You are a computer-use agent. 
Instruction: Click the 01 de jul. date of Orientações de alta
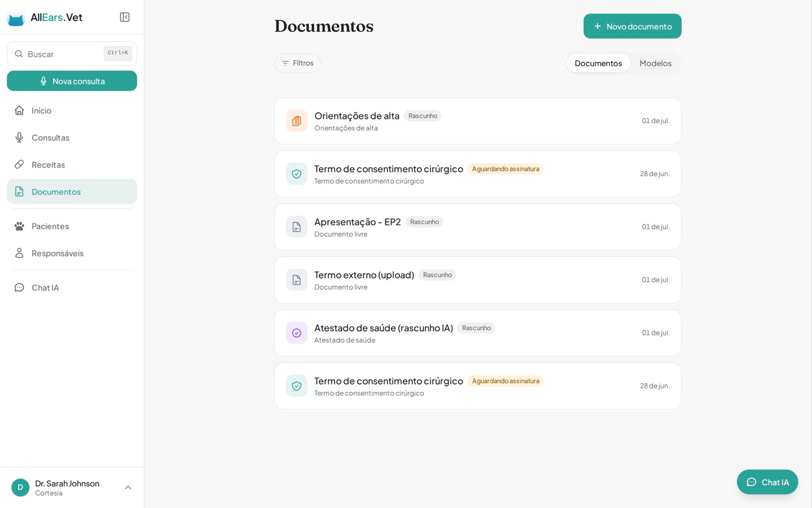pos(656,121)
